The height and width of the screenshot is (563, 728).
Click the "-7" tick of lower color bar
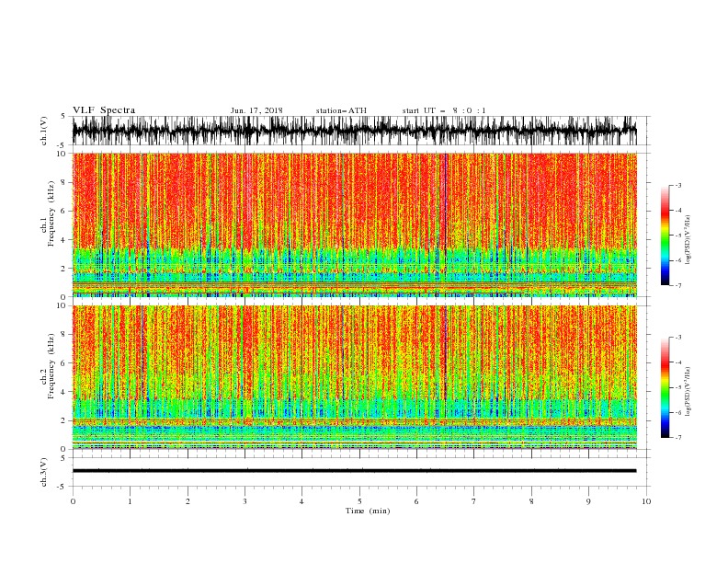(677, 438)
